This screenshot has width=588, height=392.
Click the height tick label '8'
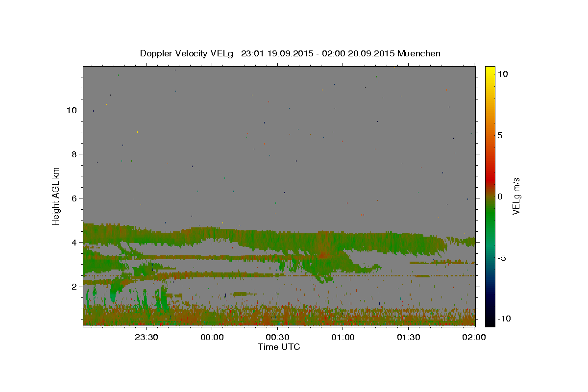74,154
